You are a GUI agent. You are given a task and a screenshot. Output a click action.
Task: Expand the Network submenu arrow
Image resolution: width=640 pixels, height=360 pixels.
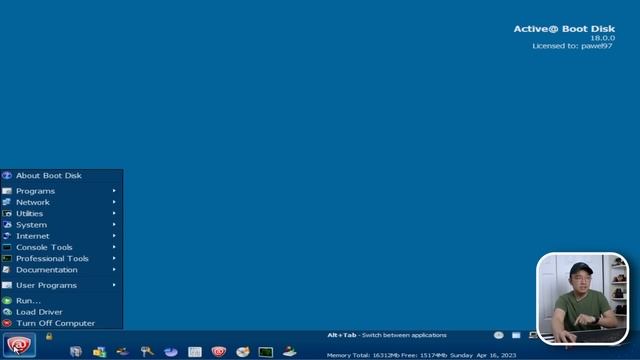pyautogui.click(x=114, y=202)
